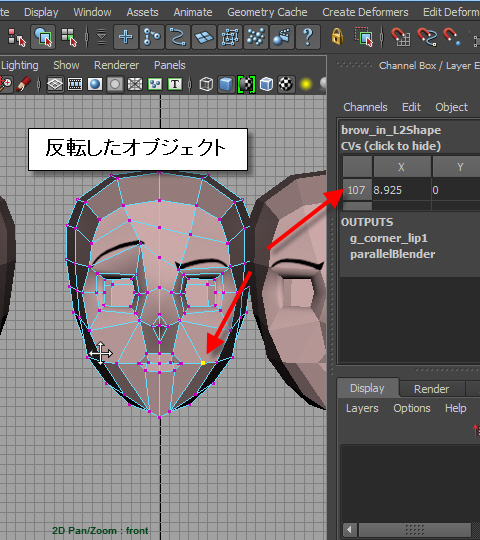Select the surfaces selection mask icon
The height and width of the screenshot is (540, 480).
pos(204,37)
